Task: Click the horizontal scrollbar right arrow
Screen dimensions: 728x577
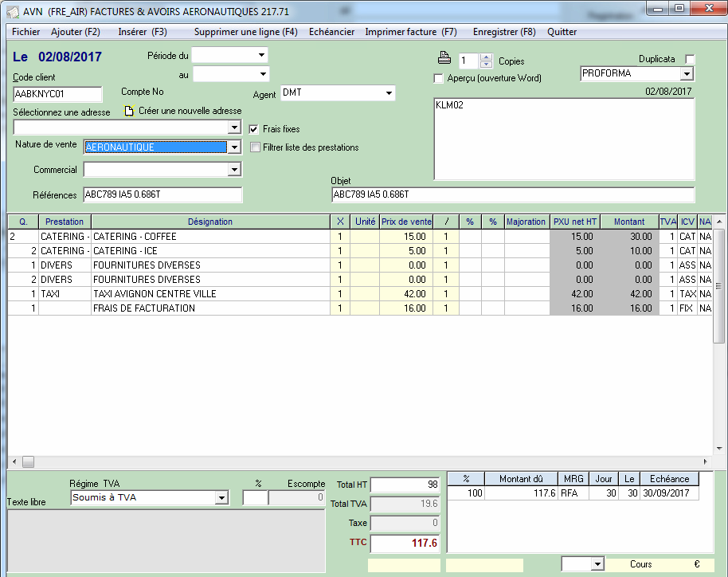Action: click(705, 461)
